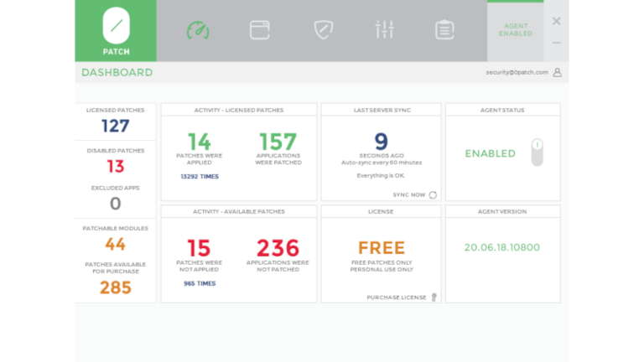Open the 285 patches available for purchase
Screen dimensions: 644x362
tap(116, 287)
